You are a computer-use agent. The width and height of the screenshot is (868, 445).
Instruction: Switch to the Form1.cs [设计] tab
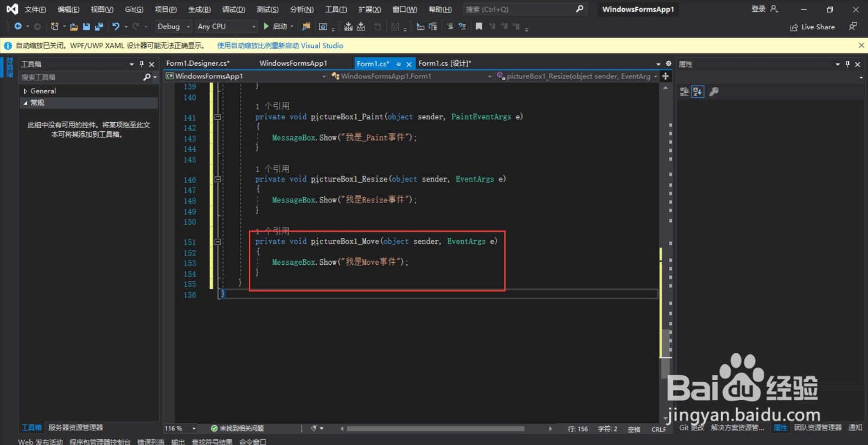point(444,63)
